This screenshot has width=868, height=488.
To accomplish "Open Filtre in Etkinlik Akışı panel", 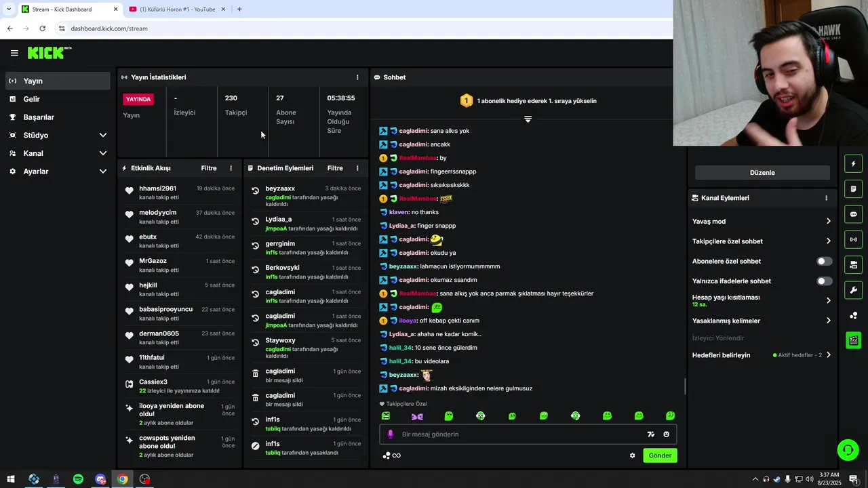I will (209, 168).
